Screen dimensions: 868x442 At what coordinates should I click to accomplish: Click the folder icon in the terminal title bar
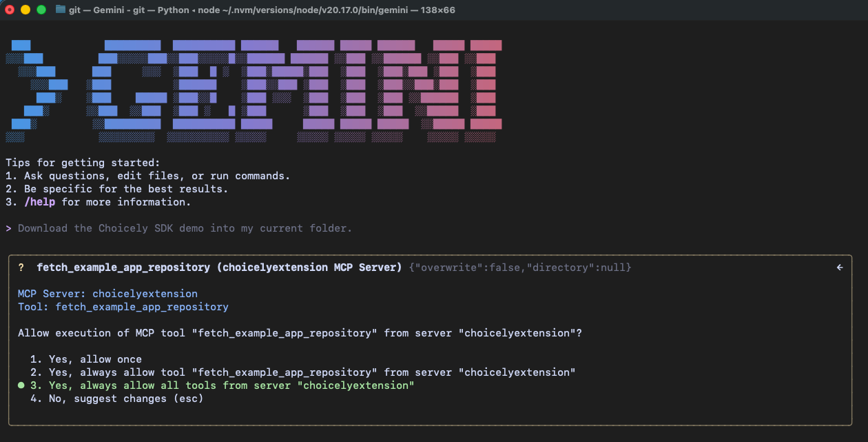pos(59,10)
